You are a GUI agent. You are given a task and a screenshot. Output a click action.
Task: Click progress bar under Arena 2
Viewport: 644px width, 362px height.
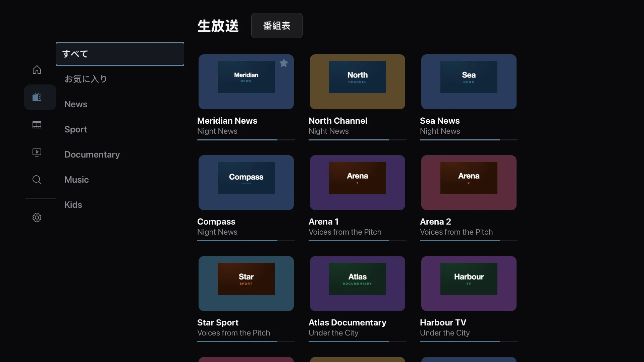click(469, 241)
